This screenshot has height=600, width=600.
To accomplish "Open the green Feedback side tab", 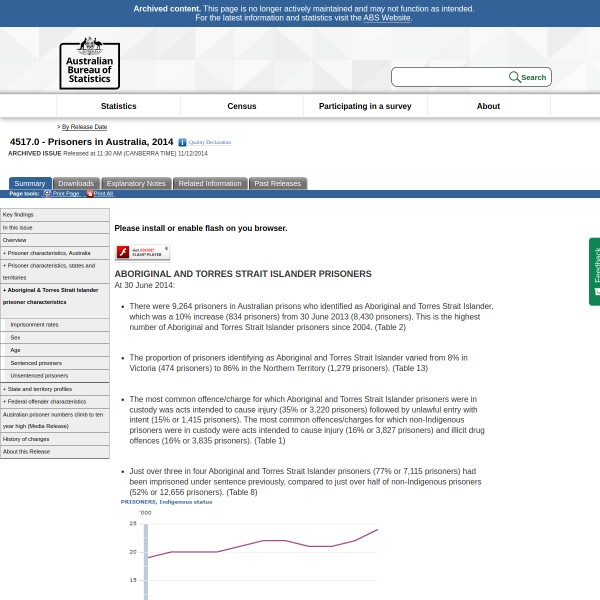I will point(594,270).
